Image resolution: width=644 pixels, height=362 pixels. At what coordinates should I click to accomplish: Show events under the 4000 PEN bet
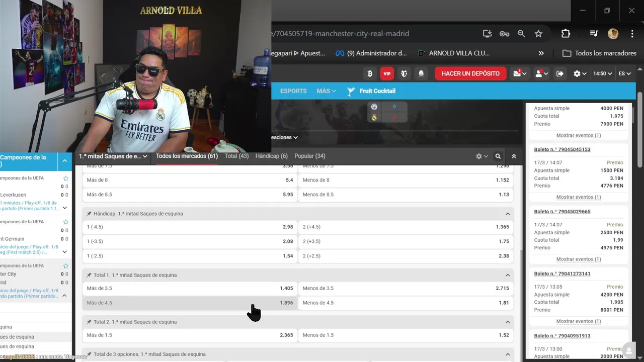tap(579, 135)
